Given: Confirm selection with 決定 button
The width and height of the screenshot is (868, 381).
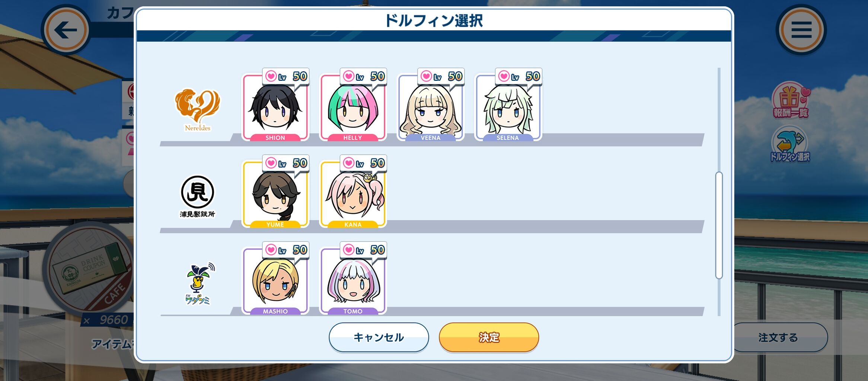Looking at the screenshot, I should [489, 337].
